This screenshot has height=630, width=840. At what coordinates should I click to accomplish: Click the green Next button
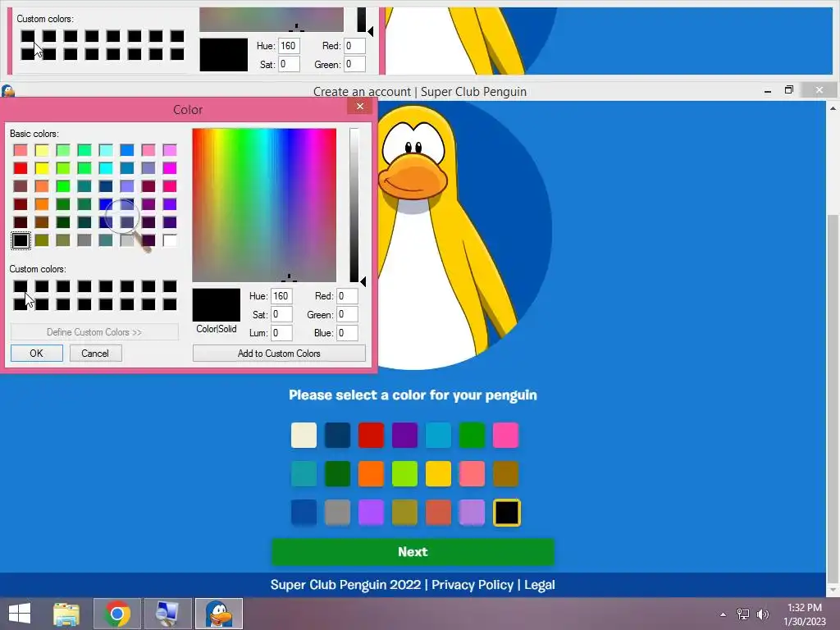coord(413,552)
